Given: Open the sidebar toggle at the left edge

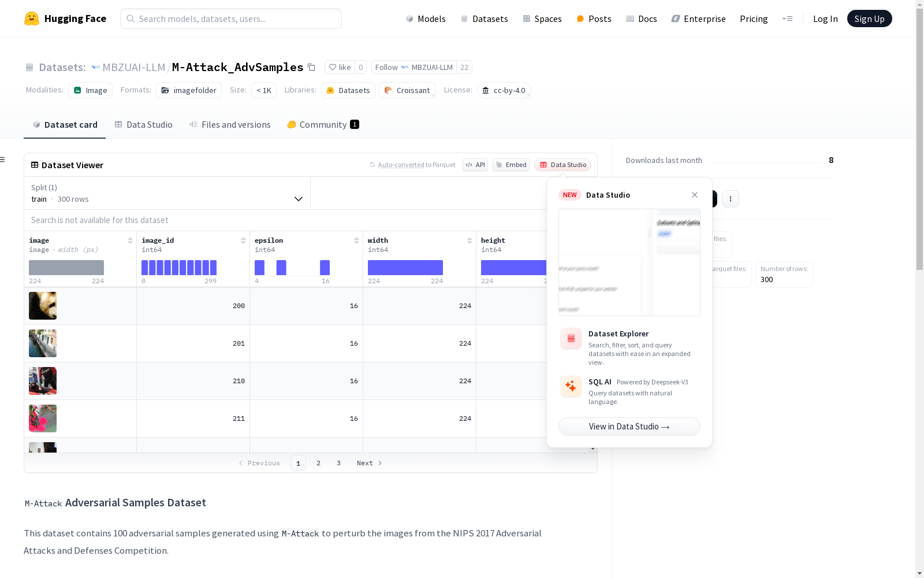Looking at the screenshot, I should pyautogui.click(x=3, y=160).
